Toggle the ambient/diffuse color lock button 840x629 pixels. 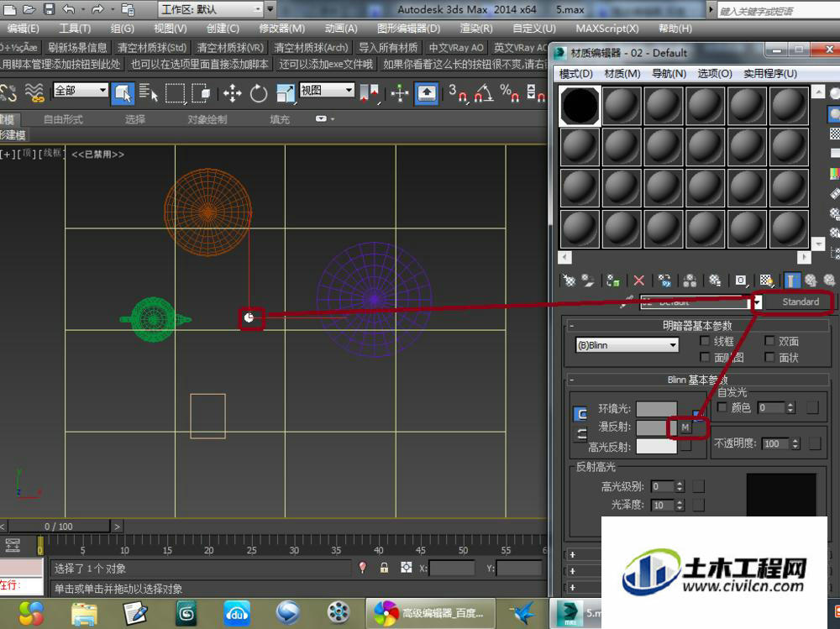580,414
